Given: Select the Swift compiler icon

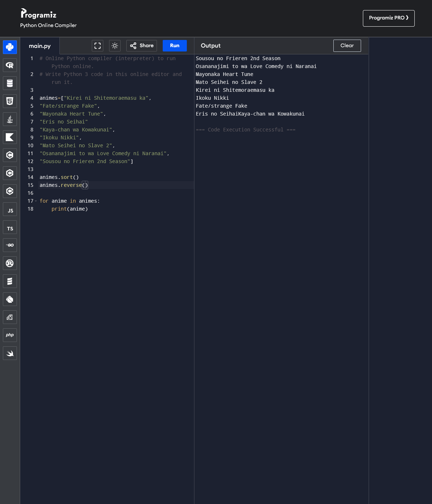Looking at the screenshot, I should [10, 353].
